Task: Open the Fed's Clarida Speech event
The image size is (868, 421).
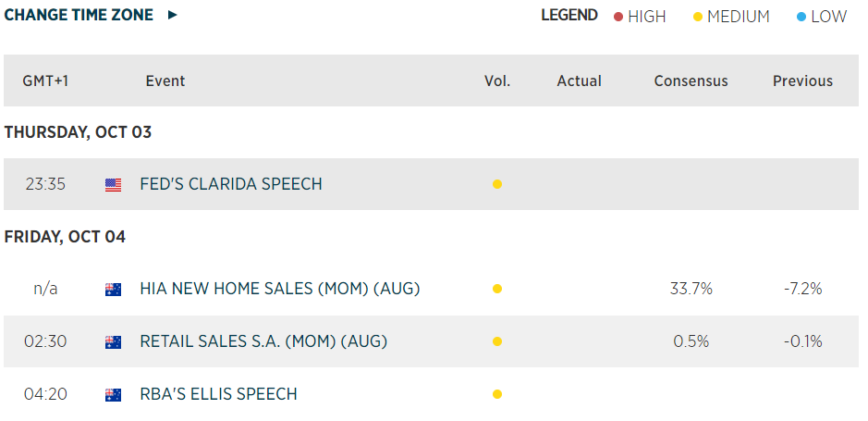Action: pyautogui.click(x=231, y=184)
